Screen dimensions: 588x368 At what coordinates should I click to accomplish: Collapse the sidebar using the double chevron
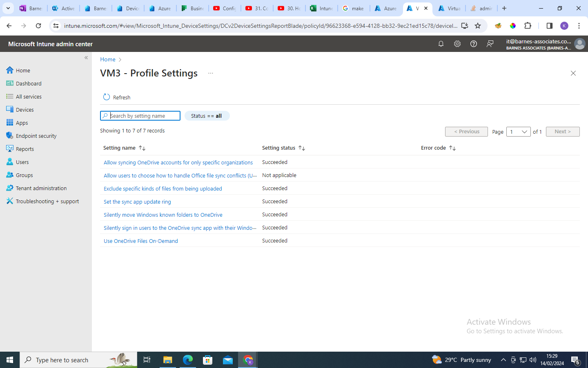click(86, 58)
